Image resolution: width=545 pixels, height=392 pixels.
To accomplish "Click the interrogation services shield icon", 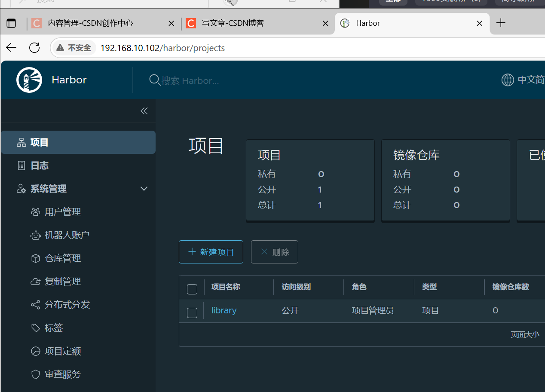I will [x=36, y=374].
